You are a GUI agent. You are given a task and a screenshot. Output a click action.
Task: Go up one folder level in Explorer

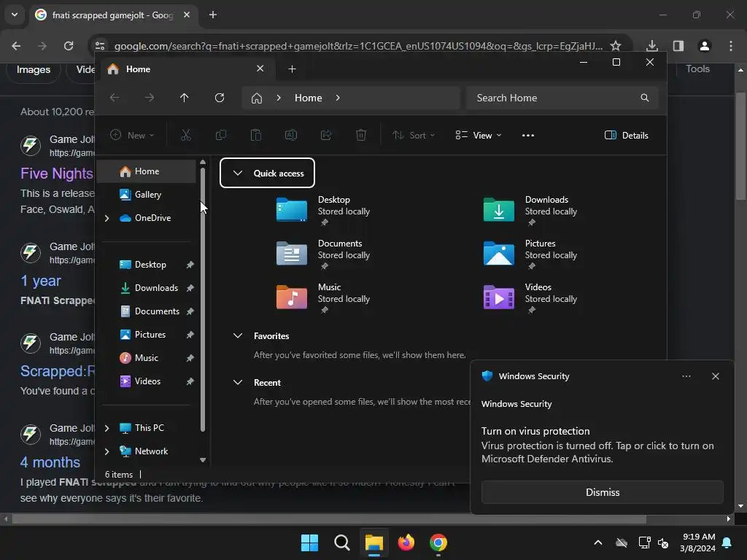click(x=185, y=98)
